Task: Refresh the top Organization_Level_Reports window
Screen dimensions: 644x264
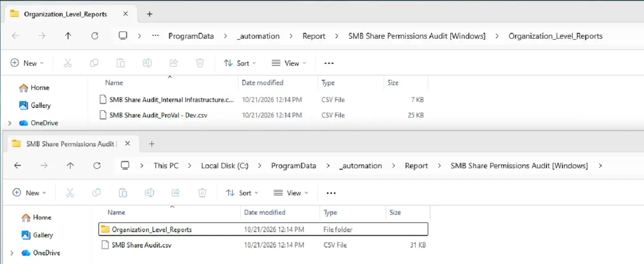Action: click(95, 36)
